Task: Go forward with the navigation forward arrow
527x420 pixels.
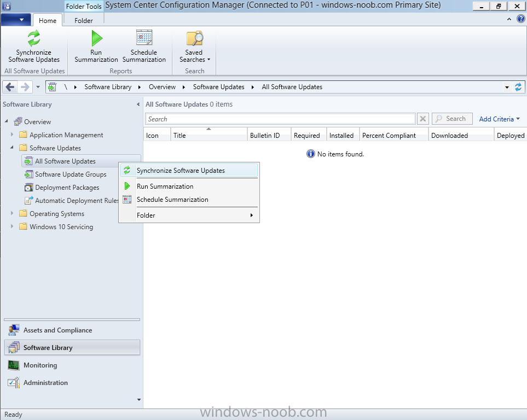Action: point(25,87)
